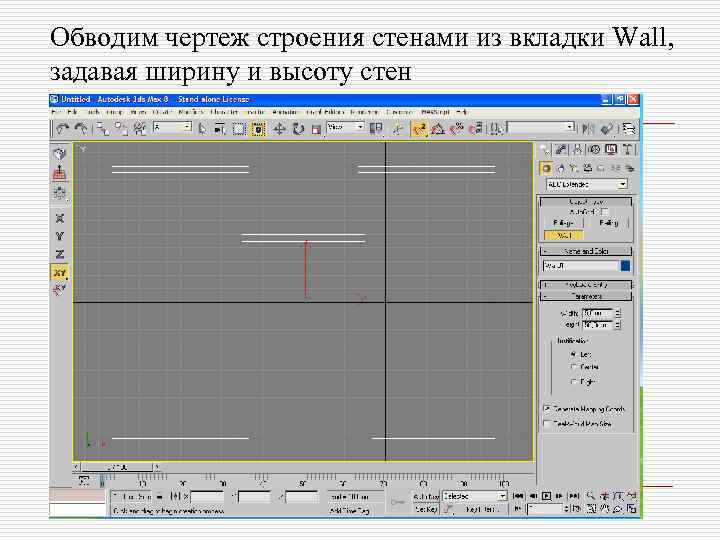Viewport: 720px width, 540px height.
Task: Click the Mirror tool icon
Action: click(x=587, y=129)
